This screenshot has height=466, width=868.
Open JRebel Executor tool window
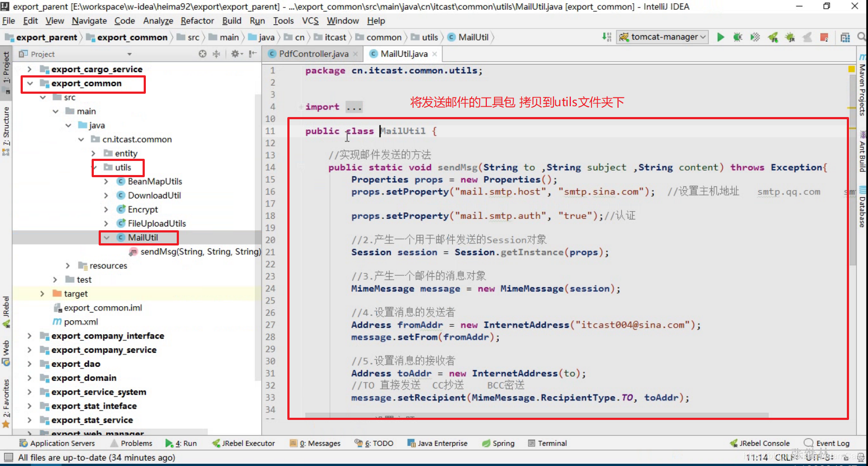(243, 443)
